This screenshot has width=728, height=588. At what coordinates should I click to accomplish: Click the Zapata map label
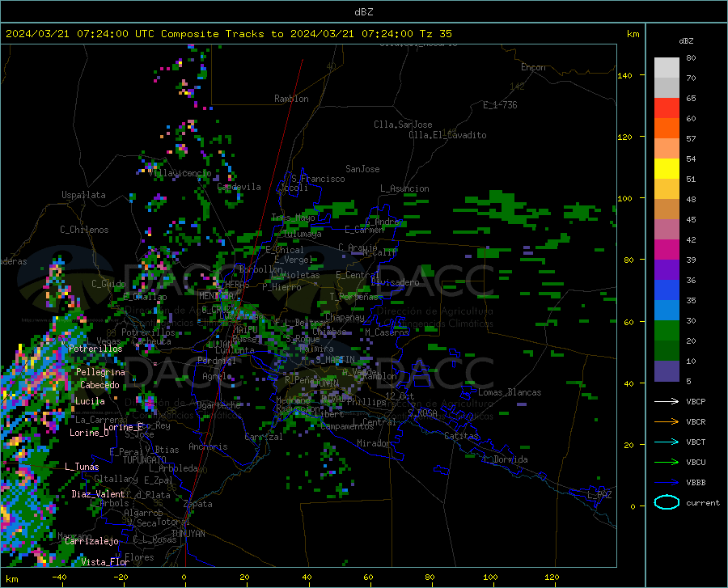coord(198,504)
